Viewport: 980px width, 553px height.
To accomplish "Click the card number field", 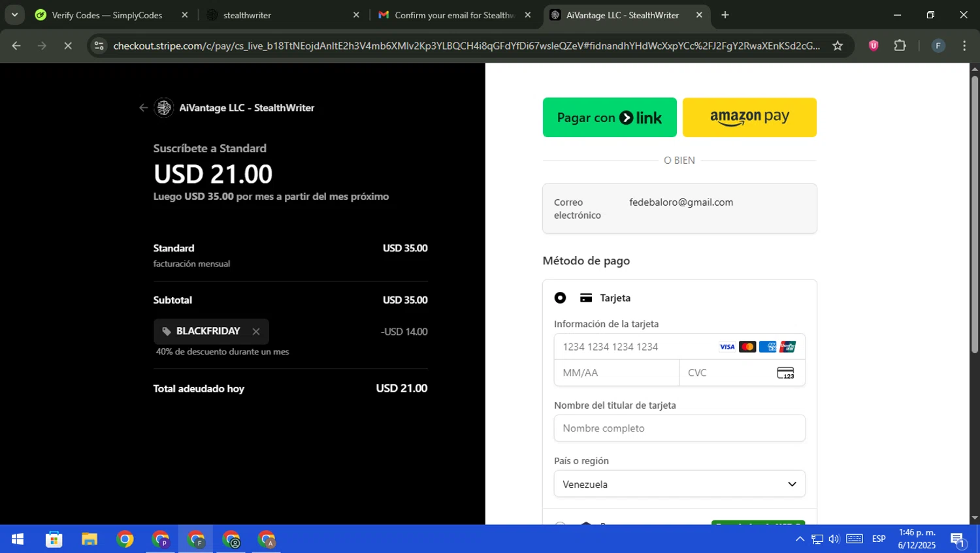I will 679,347.
